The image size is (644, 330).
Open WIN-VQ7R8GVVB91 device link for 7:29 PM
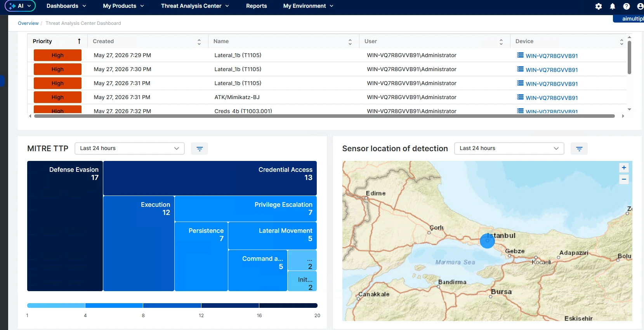552,56
